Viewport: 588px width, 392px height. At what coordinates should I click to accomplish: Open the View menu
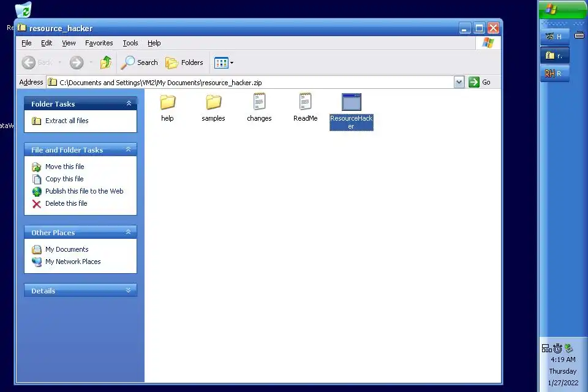point(69,43)
